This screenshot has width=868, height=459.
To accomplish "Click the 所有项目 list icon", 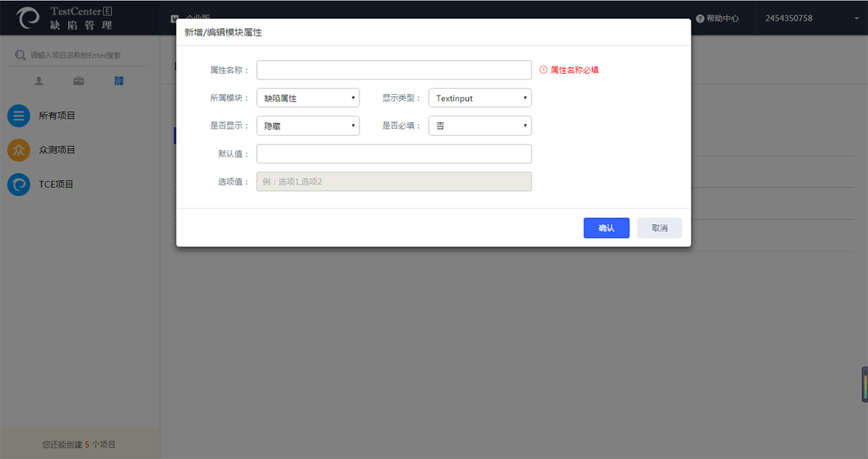I will click(18, 116).
